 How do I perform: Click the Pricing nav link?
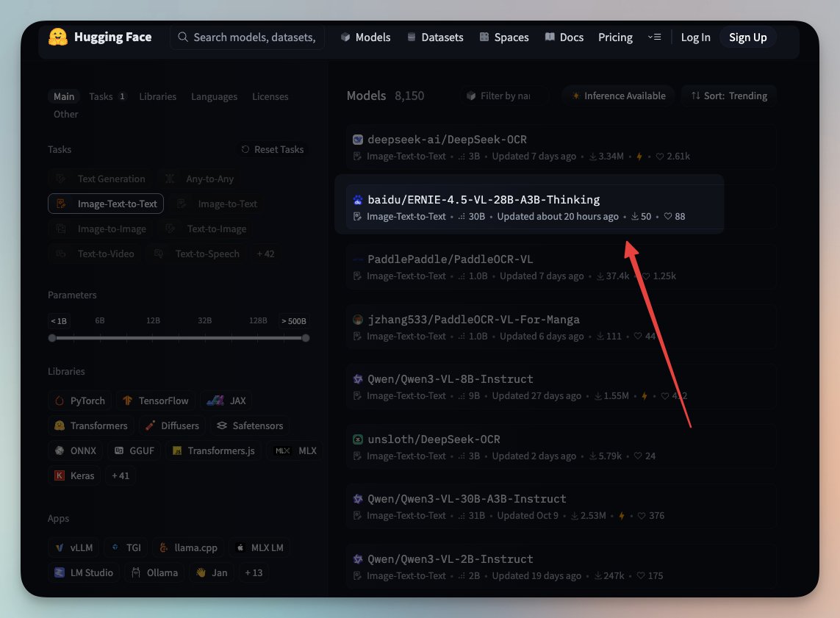coord(615,37)
